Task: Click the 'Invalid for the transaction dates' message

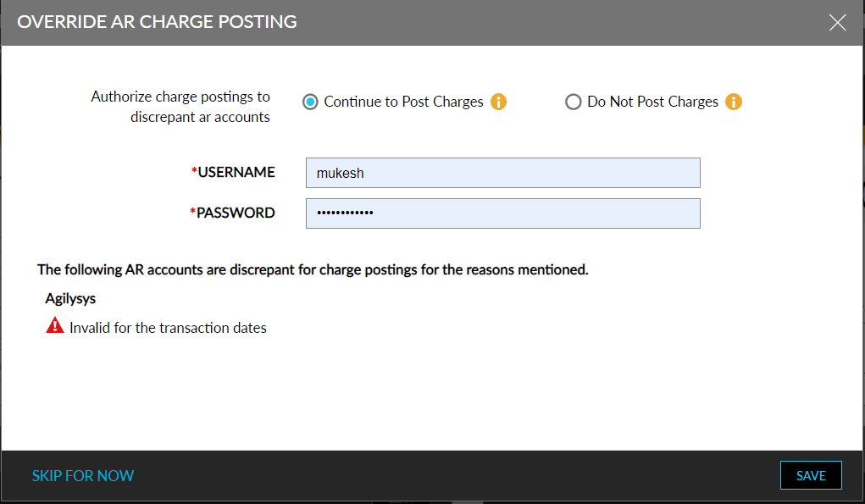Action: [x=166, y=327]
